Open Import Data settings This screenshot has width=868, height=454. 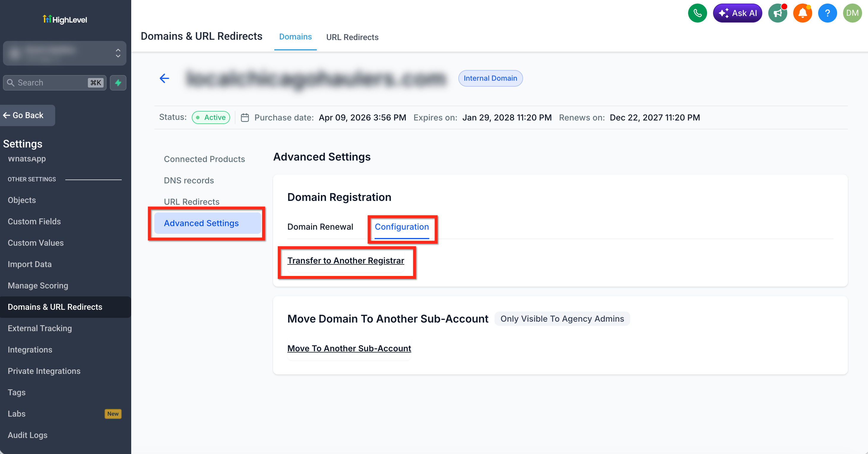(x=30, y=264)
